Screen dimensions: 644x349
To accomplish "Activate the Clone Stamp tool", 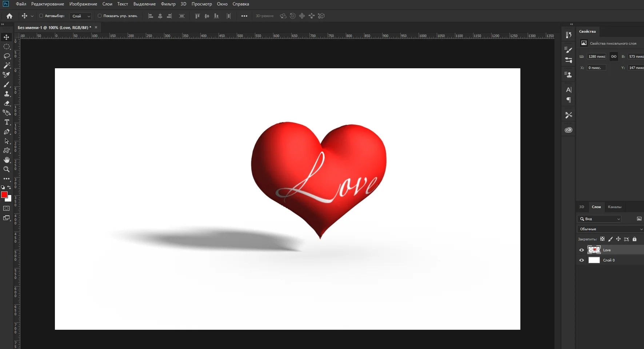I will pyautogui.click(x=7, y=94).
